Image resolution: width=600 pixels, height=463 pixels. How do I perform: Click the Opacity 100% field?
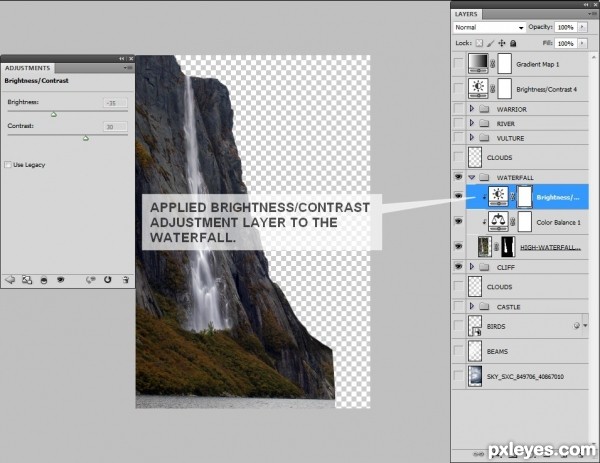pyautogui.click(x=566, y=27)
